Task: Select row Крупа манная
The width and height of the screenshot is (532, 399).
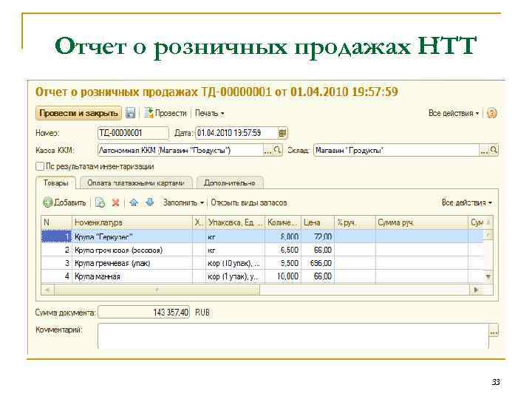Action: coord(262,276)
